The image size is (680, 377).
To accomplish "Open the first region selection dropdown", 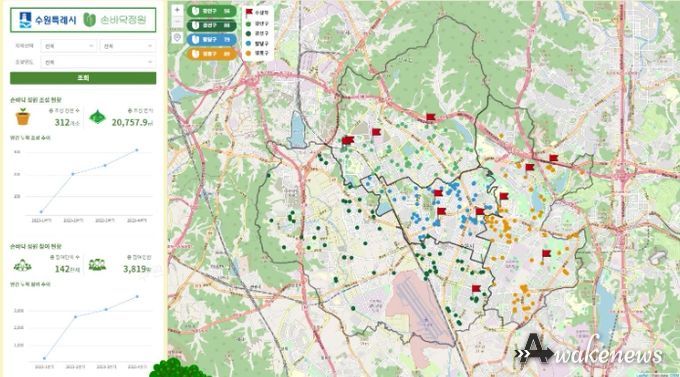I will tap(69, 46).
